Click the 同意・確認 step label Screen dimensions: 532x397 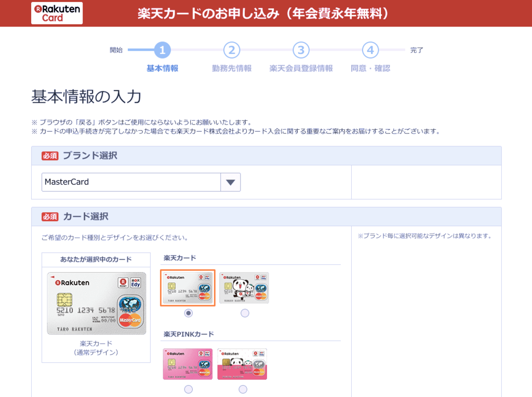370,69
